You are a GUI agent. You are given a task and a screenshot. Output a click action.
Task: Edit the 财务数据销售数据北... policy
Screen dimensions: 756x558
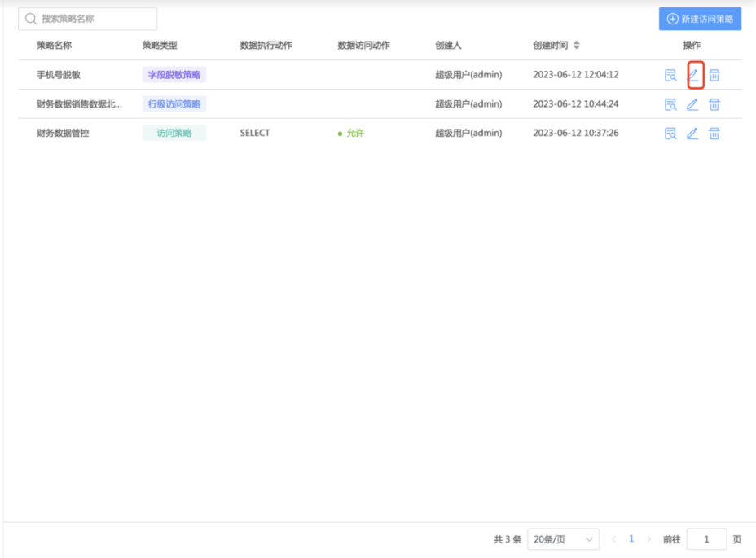point(692,104)
